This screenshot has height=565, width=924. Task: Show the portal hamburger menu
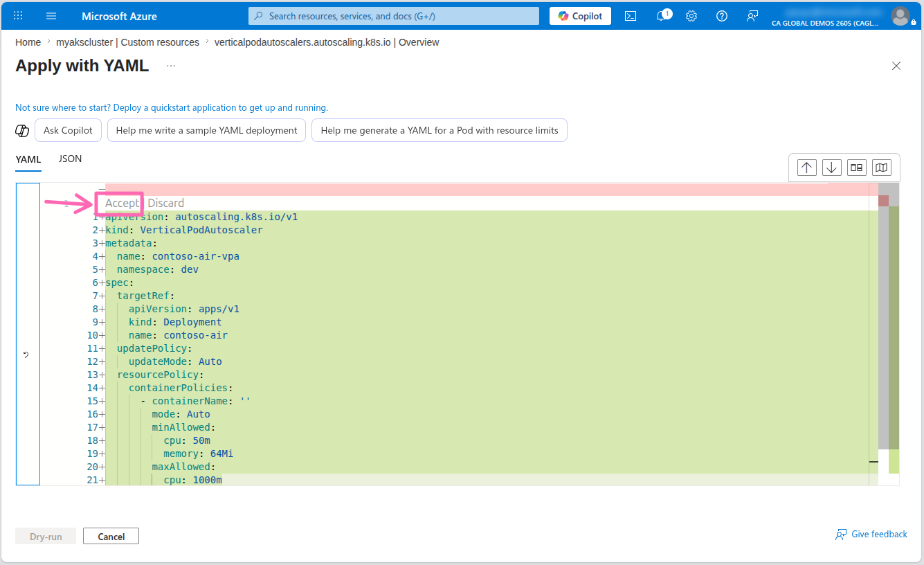pos(51,16)
